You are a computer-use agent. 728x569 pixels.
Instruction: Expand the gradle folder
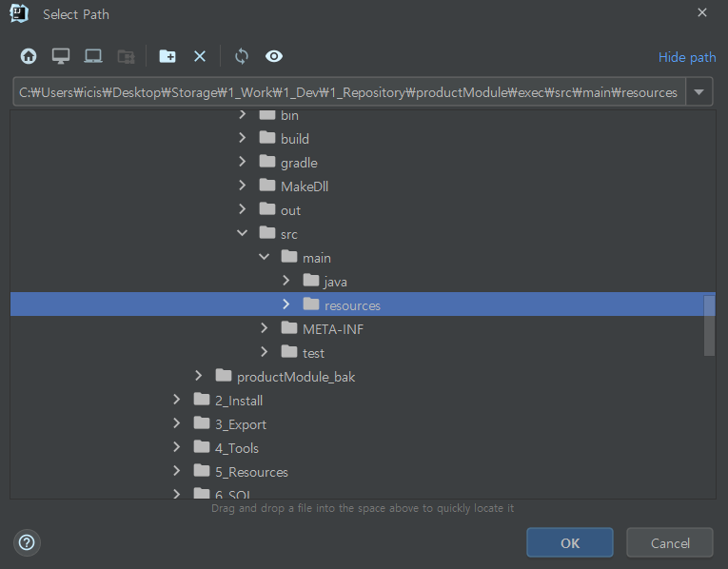tap(242, 161)
